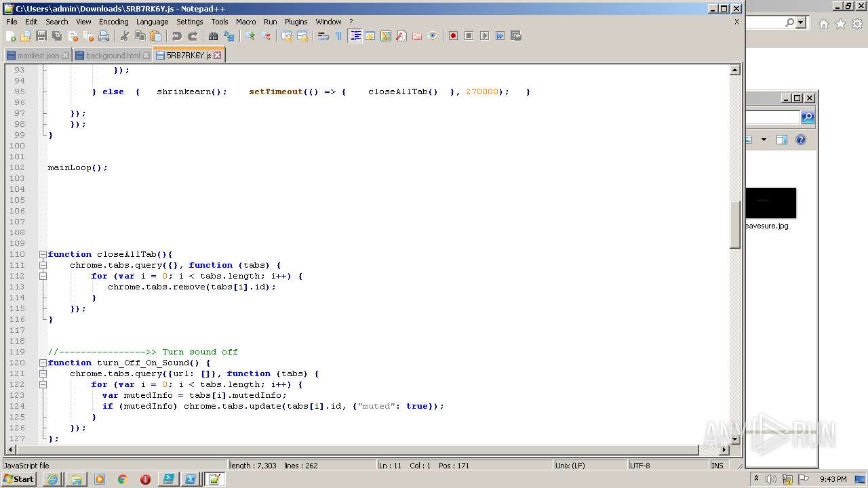Click the macro Playback button
This screenshot has width=868, height=488.
click(x=484, y=36)
